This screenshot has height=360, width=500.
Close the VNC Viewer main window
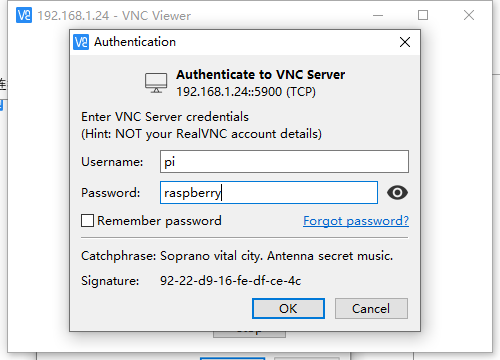[469, 15]
